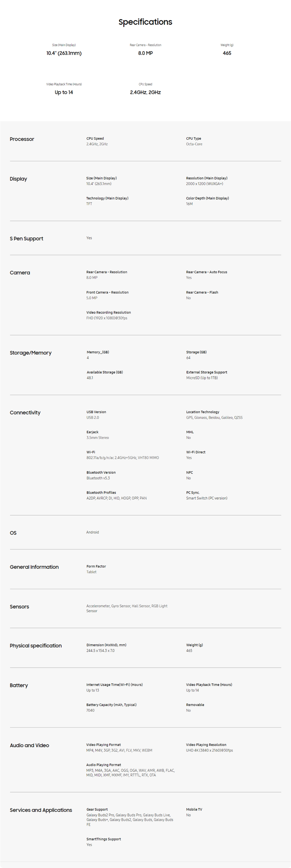Click the Gear Support label
Screen dimensions: 291x868
point(97,809)
